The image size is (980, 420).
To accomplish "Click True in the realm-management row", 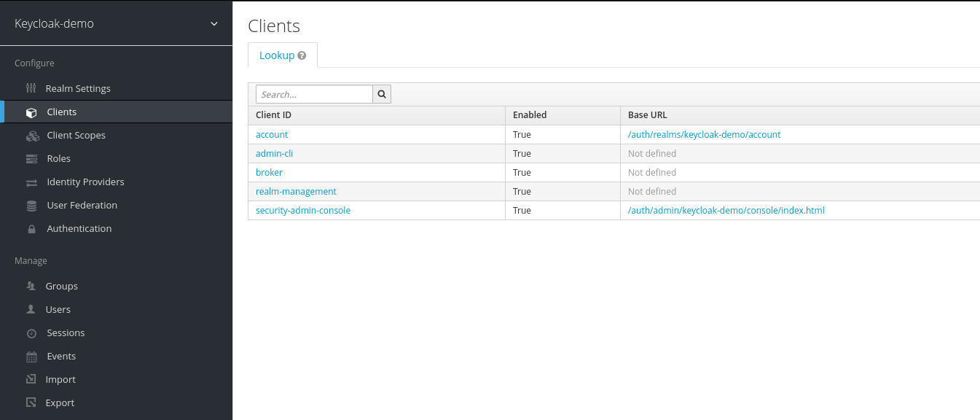I will point(522,192).
